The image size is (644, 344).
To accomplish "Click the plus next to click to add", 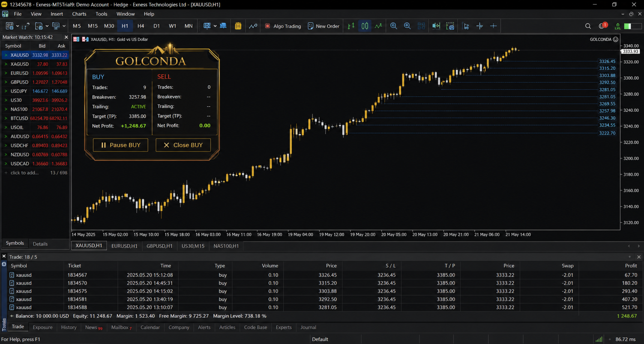I will click(x=6, y=173).
